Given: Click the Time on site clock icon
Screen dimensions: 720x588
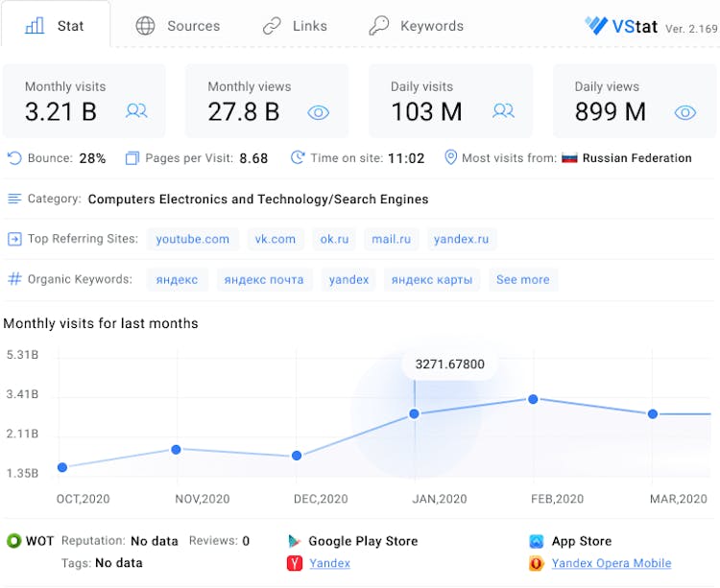Looking at the screenshot, I should (x=298, y=157).
